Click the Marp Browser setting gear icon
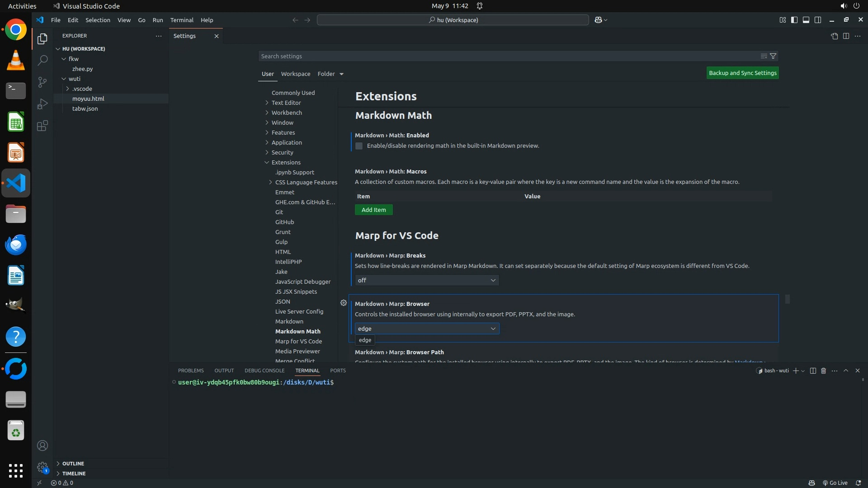The height and width of the screenshot is (488, 868). [344, 303]
